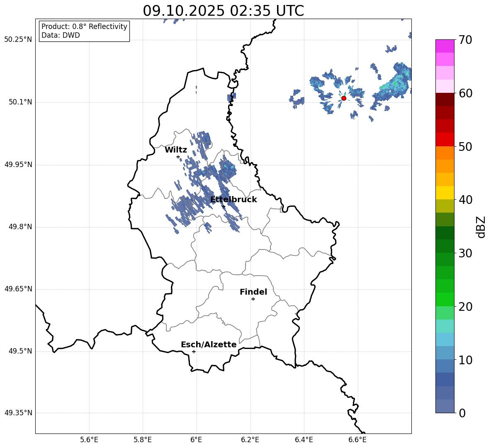Click the Data: DWD text
This screenshot has width=491, height=448.
pyautogui.click(x=61, y=35)
